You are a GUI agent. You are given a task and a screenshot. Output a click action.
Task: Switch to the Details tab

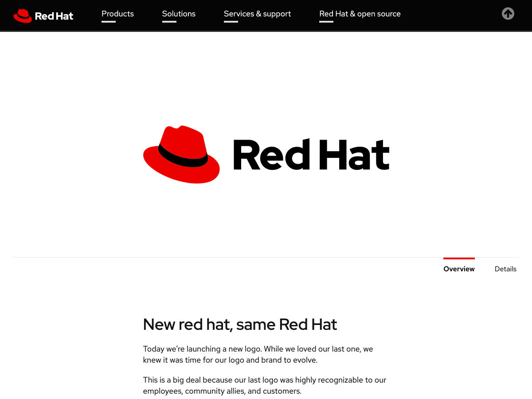pyautogui.click(x=505, y=269)
